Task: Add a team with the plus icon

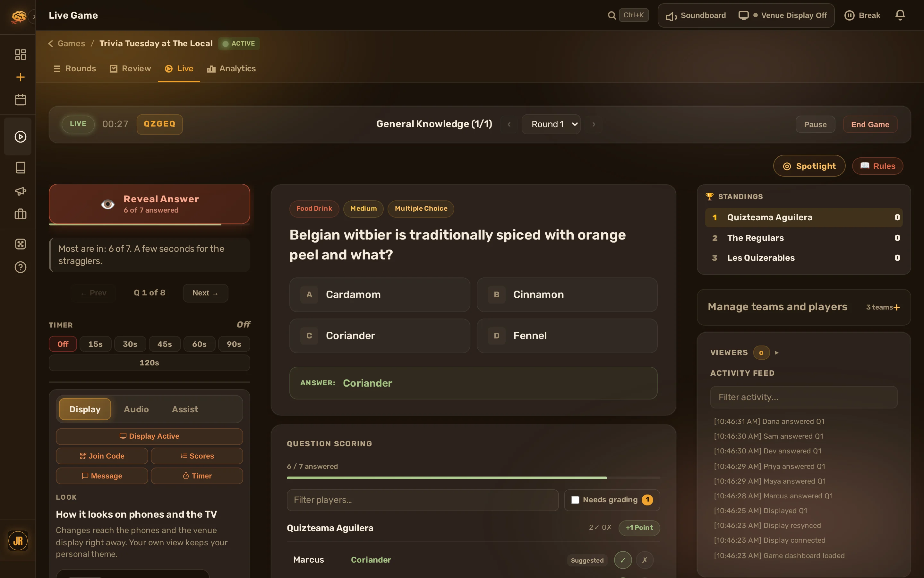Action: (x=896, y=307)
